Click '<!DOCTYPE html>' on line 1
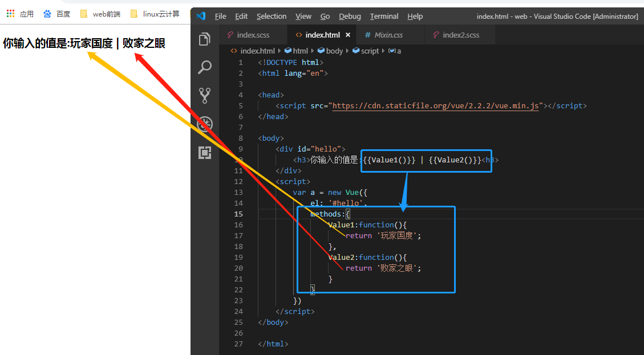This screenshot has width=644, height=355. pyautogui.click(x=291, y=62)
